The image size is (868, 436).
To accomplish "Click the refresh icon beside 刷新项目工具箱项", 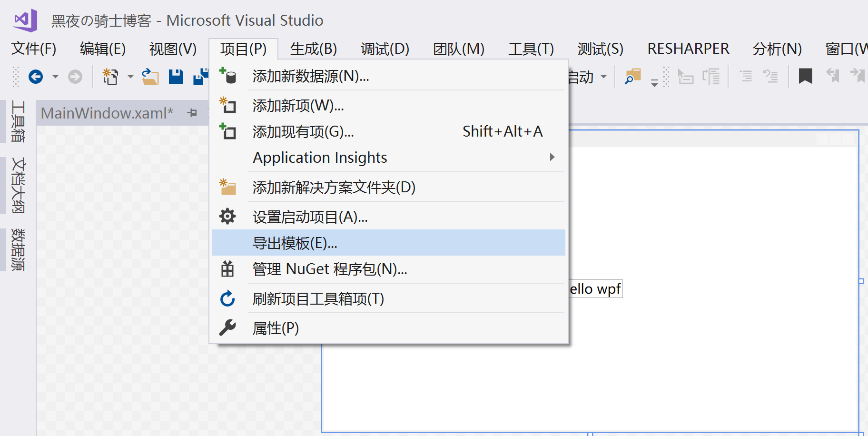I will (x=227, y=298).
